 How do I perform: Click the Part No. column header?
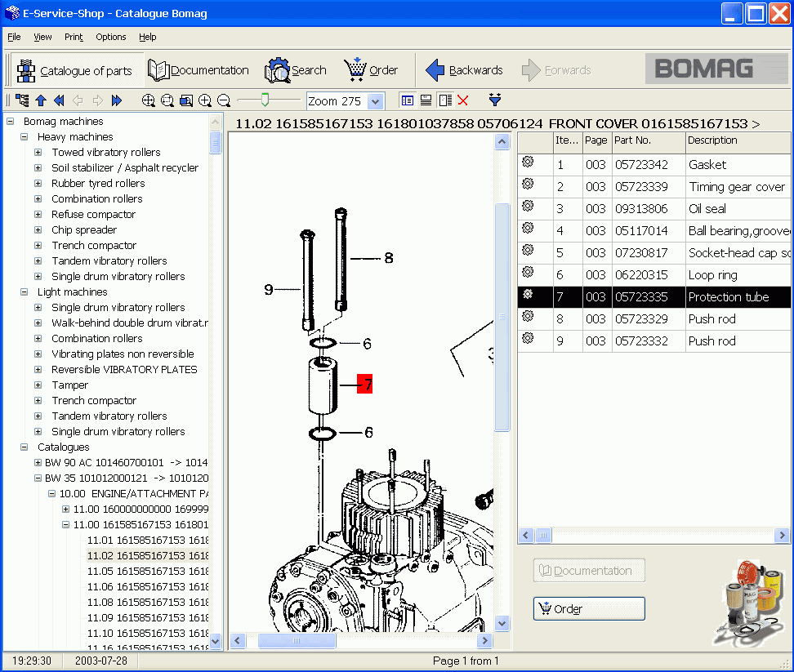point(648,140)
